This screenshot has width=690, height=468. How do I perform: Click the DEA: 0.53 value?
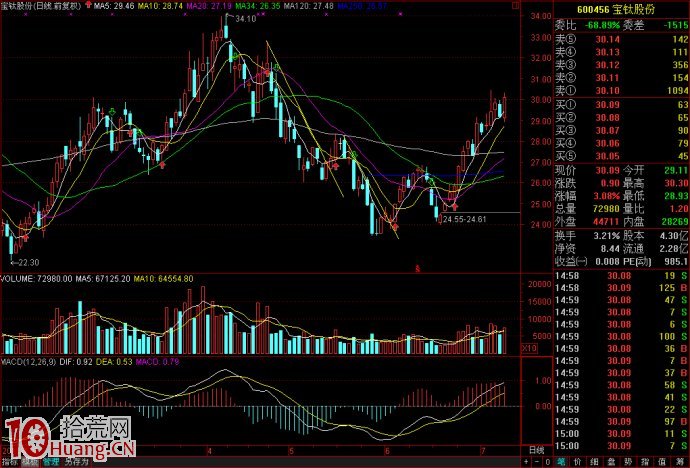click(x=114, y=362)
